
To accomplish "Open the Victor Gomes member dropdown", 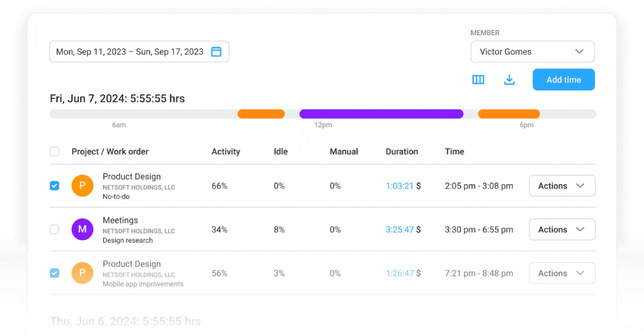I will [x=532, y=52].
